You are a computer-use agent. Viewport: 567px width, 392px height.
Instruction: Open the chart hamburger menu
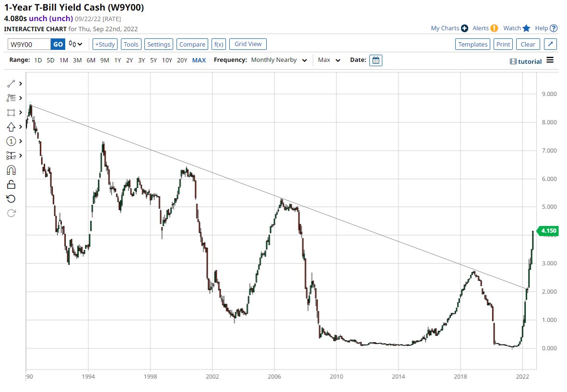coord(550,60)
